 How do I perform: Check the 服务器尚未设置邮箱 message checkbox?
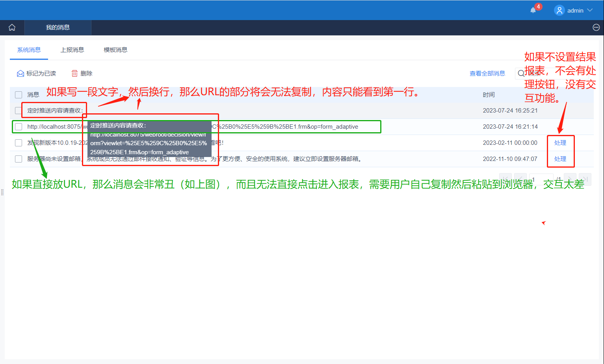[x=19, y=159]
